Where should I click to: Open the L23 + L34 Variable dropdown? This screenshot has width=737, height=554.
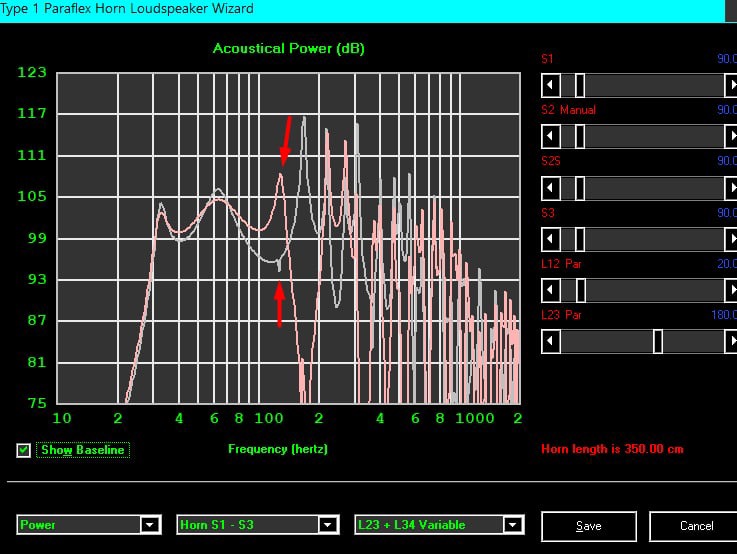pos(513,525)
